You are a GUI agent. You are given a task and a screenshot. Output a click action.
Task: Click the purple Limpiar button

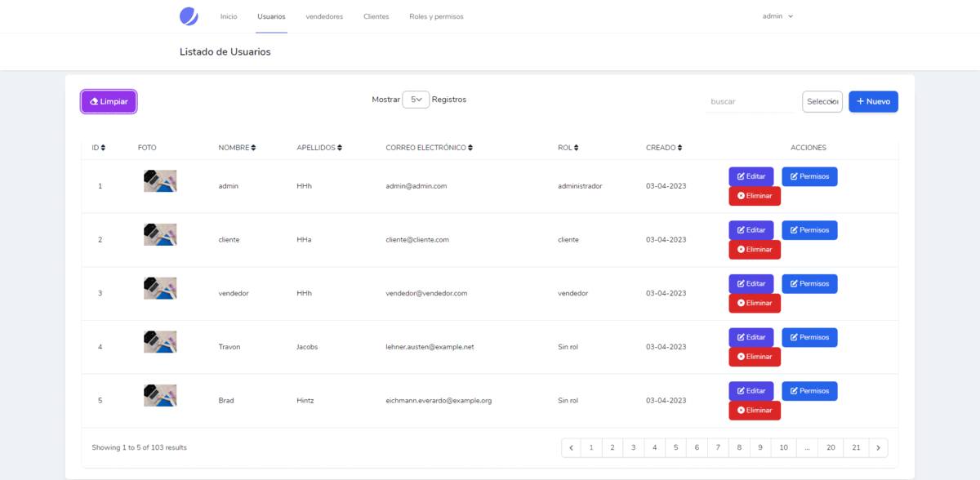pyautogui.click(x=109, y=101)
